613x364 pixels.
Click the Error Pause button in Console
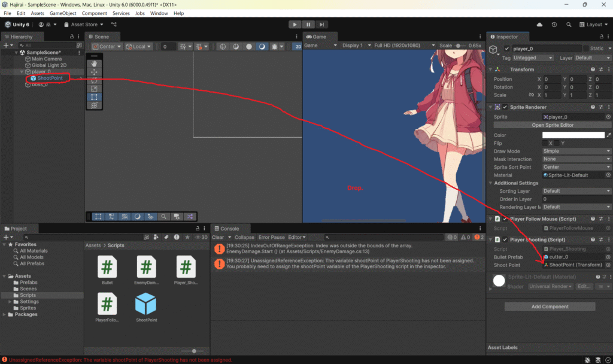(271, 237)
